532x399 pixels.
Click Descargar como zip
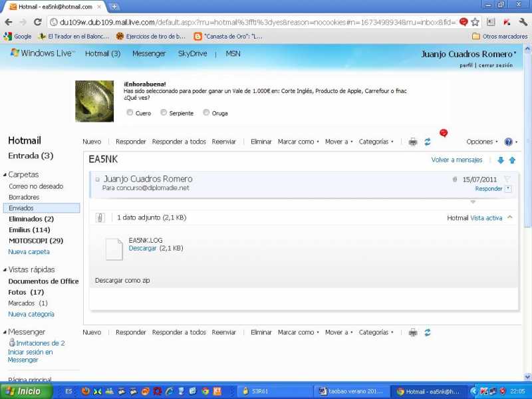pyautogui.click(x=122, y=281)
